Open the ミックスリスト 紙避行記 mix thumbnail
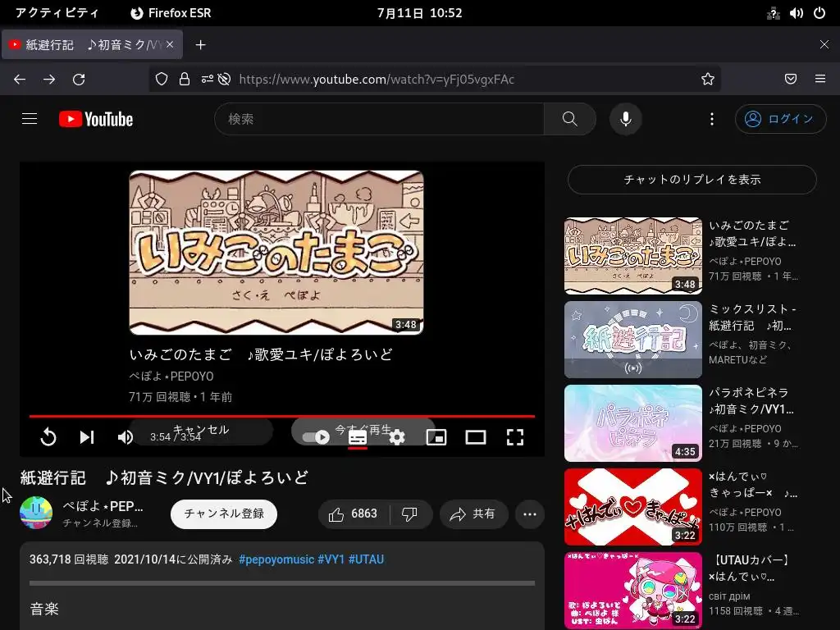The width and height of the screenshot is (840, 630). [x=633, y=340]
